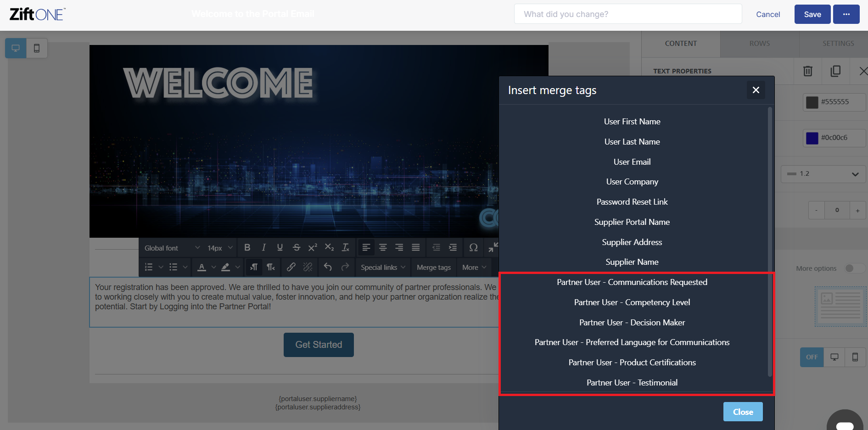Increase paragraph indent

click(453, 248)
